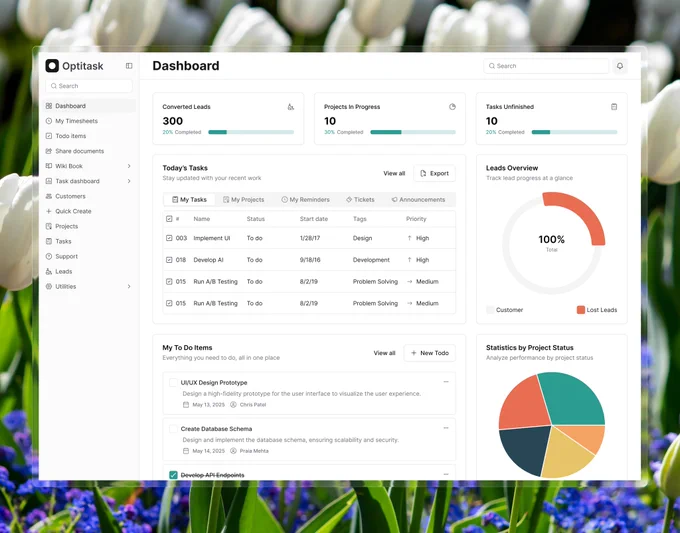
Task: Click the Projects clipboard icon
Action: coord(49,226)
